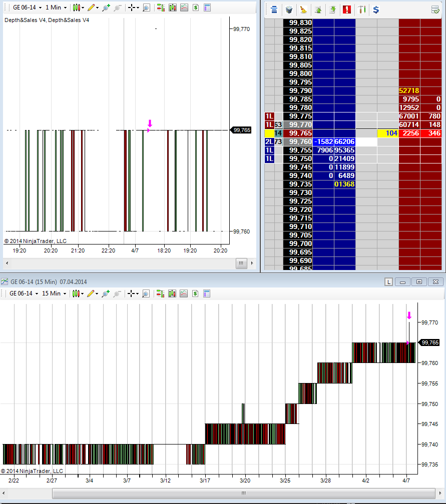Open the zoom frame magnifier in 1 Min chart

146,7
